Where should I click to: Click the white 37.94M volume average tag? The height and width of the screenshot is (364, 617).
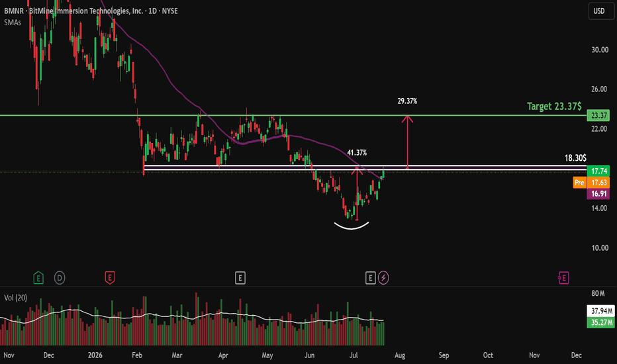point(600,311)
